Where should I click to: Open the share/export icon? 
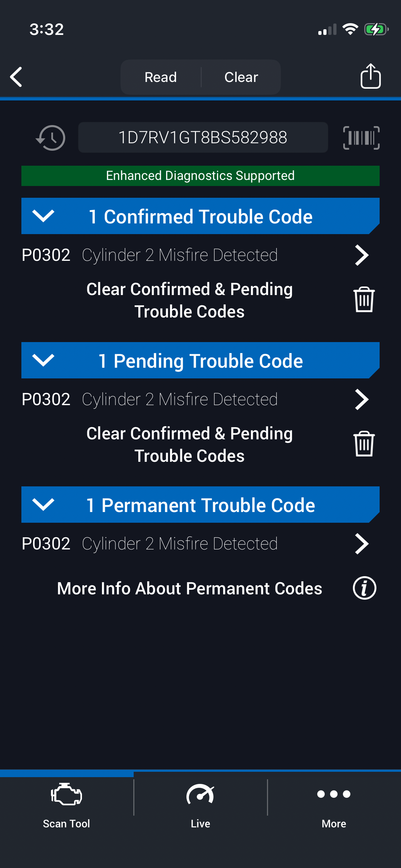pyautogui.click(x=370, y=76)
